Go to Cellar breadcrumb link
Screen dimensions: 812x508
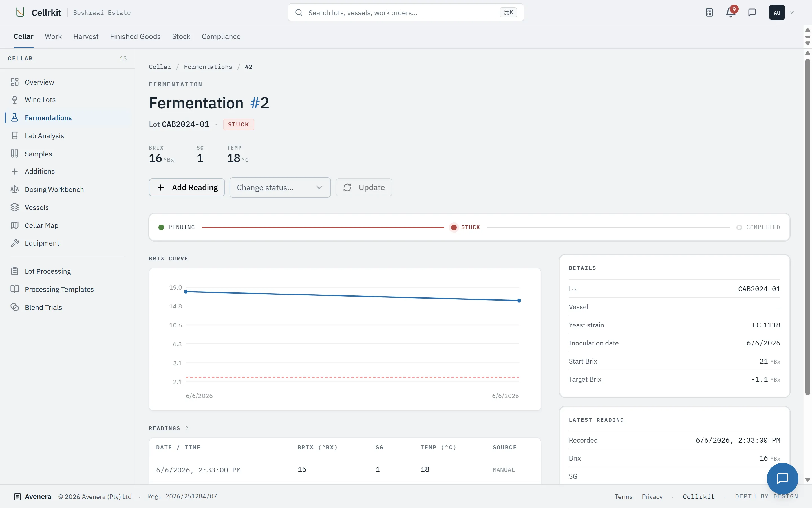click(x=160, y=67)
